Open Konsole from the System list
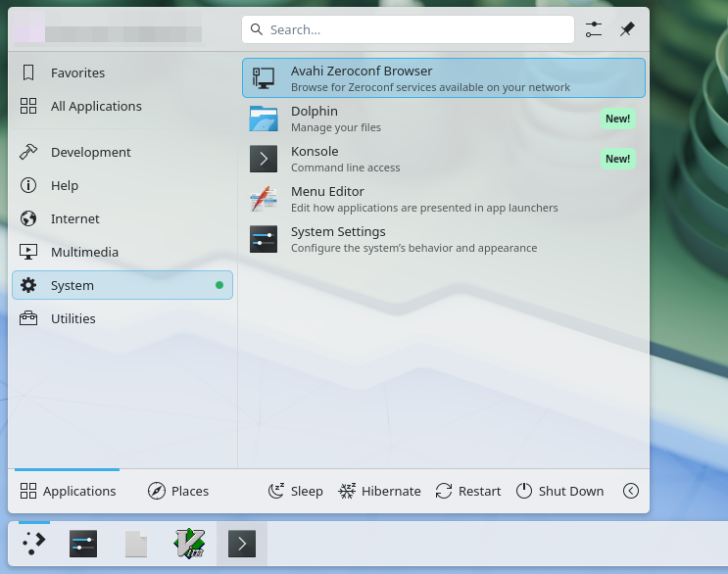The width and height of the screenshot is (728, 574). (x=443, y=159)
